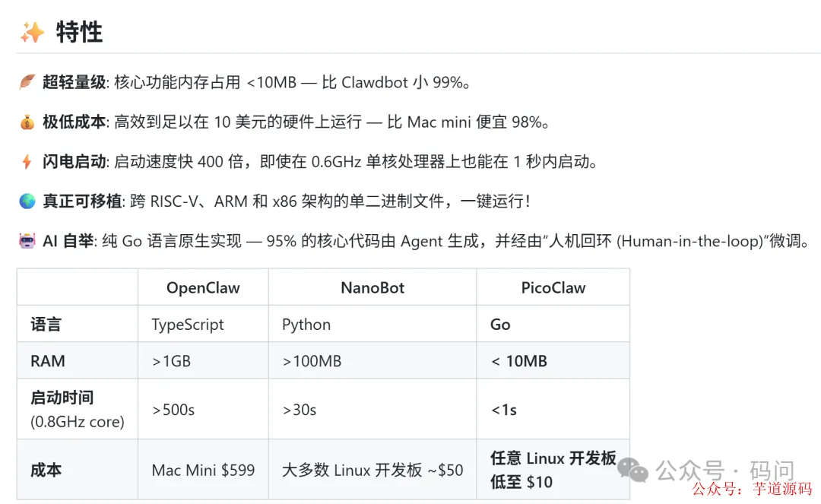The width and height of the screenshot is (821, 504).
Task: Click the RAM row label
Action: tap(47, 361)
